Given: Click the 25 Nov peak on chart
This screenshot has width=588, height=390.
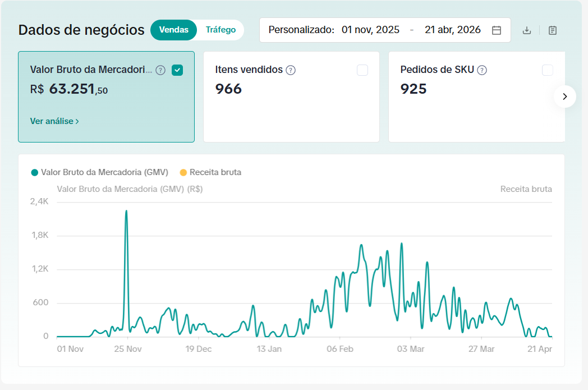Looking at the screenshot, I should [x=126, y=211].
